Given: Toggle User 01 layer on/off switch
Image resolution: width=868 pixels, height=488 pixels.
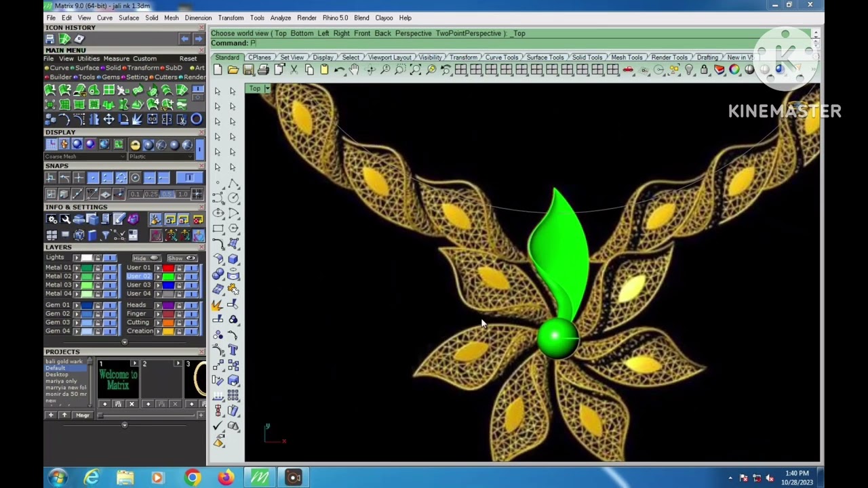Looking at the screenshot, I should pos(191,268).
